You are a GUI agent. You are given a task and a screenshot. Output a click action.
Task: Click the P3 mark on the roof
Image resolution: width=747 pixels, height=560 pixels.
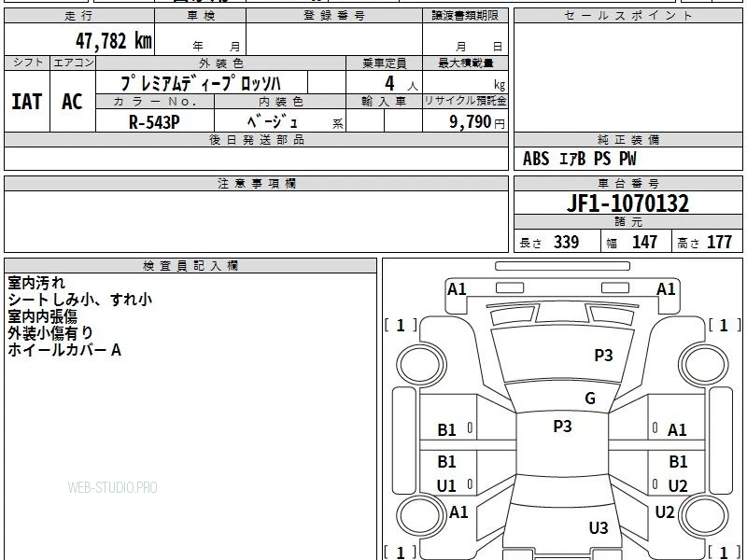pyautogui.click(x=562, y=427)
